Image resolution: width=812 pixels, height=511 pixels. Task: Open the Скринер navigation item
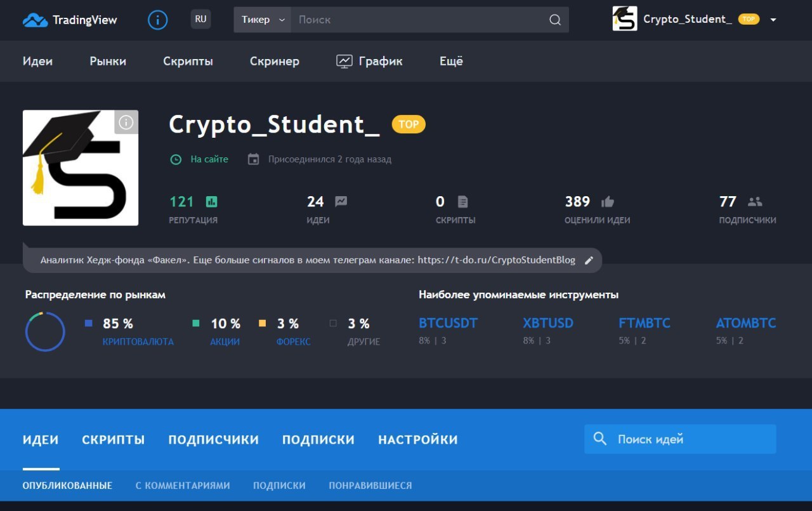click(275, 61)
